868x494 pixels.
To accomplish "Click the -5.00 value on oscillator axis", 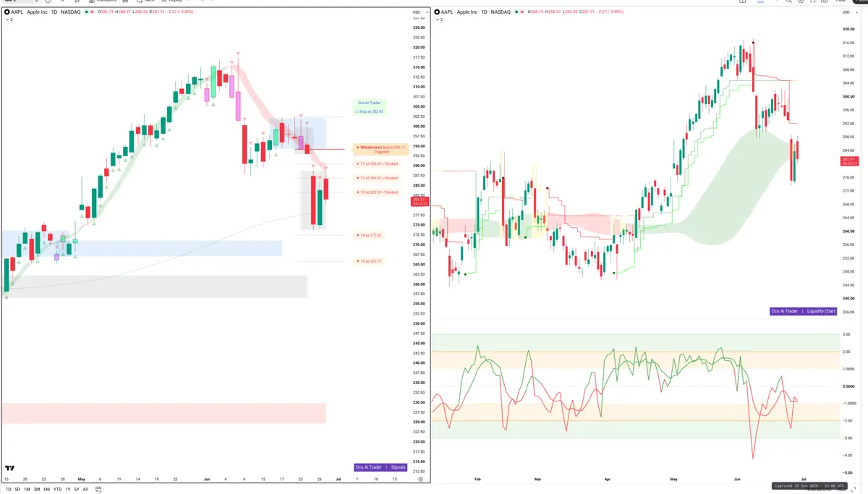I will 848,472.
